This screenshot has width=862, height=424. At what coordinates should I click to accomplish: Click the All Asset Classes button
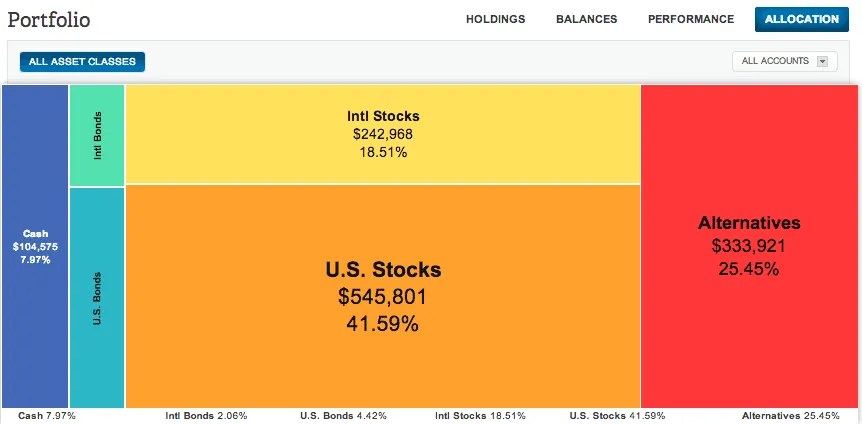coord(82,62)
